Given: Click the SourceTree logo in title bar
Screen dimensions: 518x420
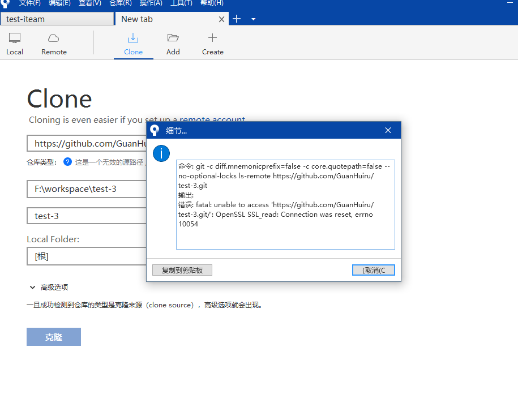Looking at the screenshot, I should pyautogui.click(x=5, y=3).
